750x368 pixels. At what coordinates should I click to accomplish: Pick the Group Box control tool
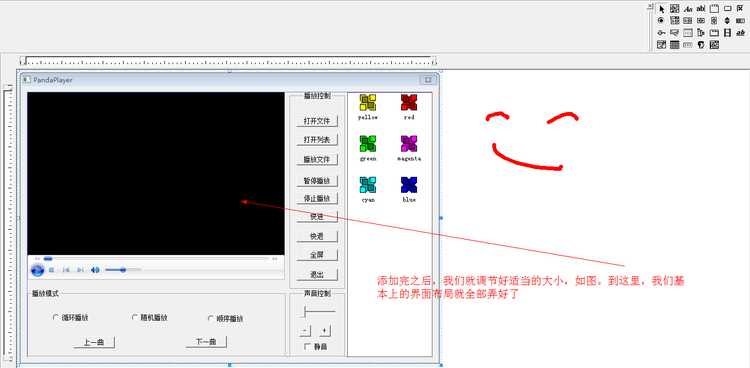(x=714, y=9)
